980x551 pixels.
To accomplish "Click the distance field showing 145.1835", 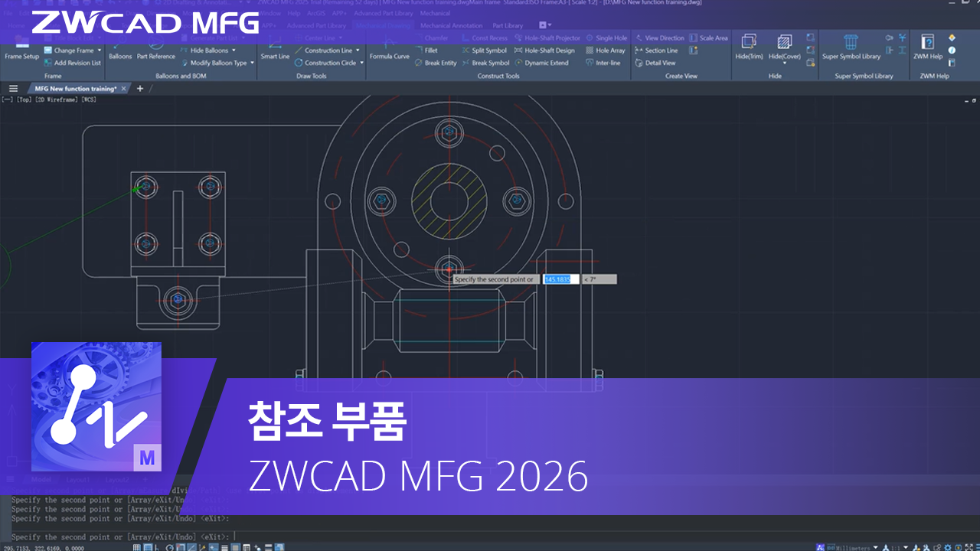I will [x=561, y=279].
